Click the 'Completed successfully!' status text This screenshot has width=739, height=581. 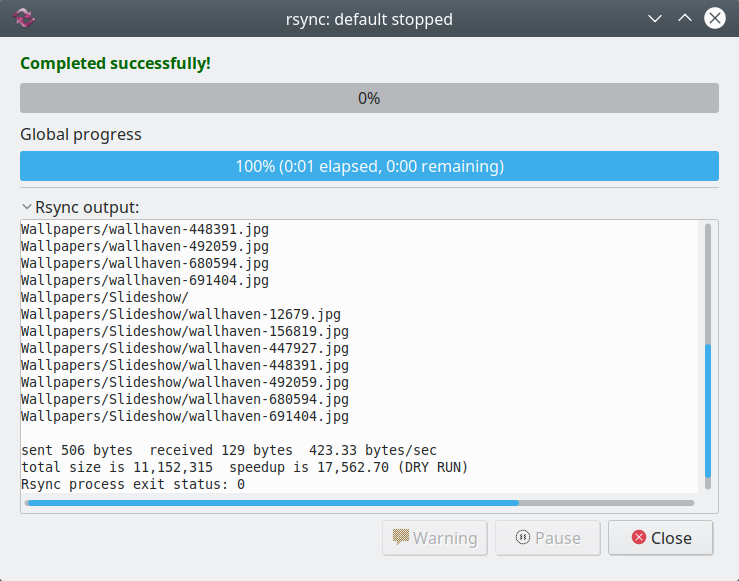pos(115,64)
